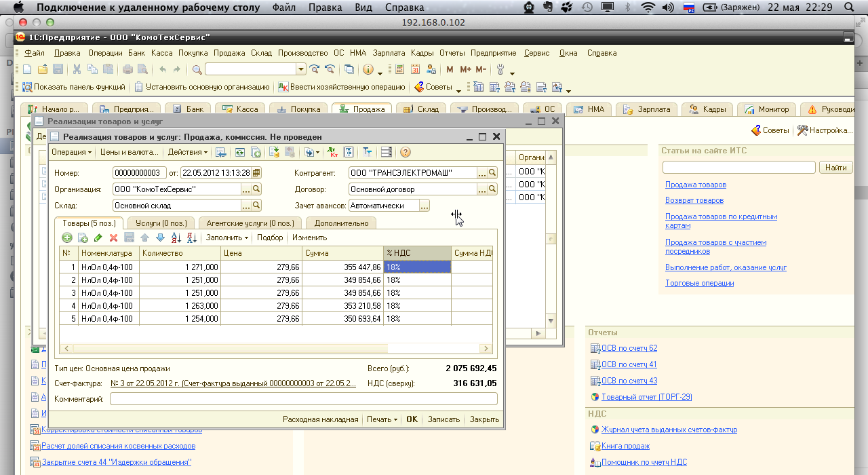Sort rows descending with the Я-A icon
Viewport: 868px width, 475px height.
click(191, 237)
